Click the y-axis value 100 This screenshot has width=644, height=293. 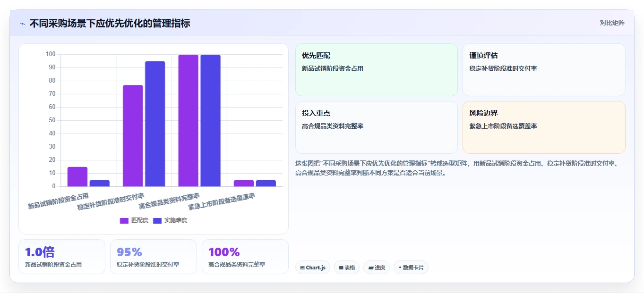[51, 54]
